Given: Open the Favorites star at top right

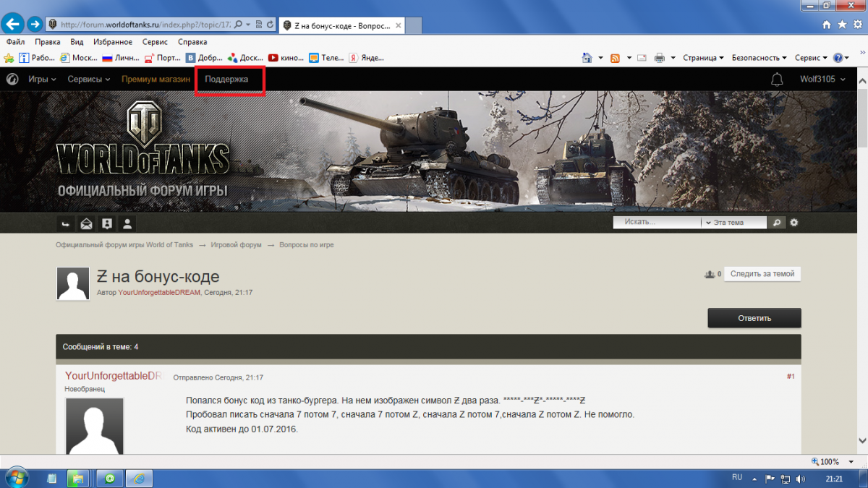Looking at the screenshot, I should click(x=841, y=25).
